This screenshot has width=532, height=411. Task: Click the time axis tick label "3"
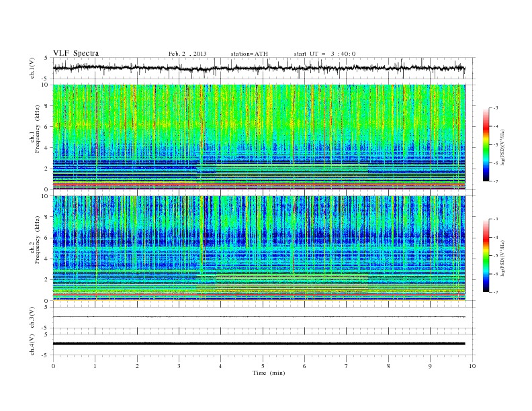(179, 366)
